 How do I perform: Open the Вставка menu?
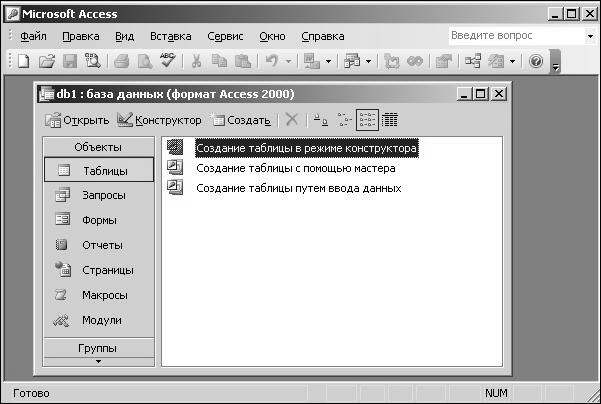(x=171, y=36)
